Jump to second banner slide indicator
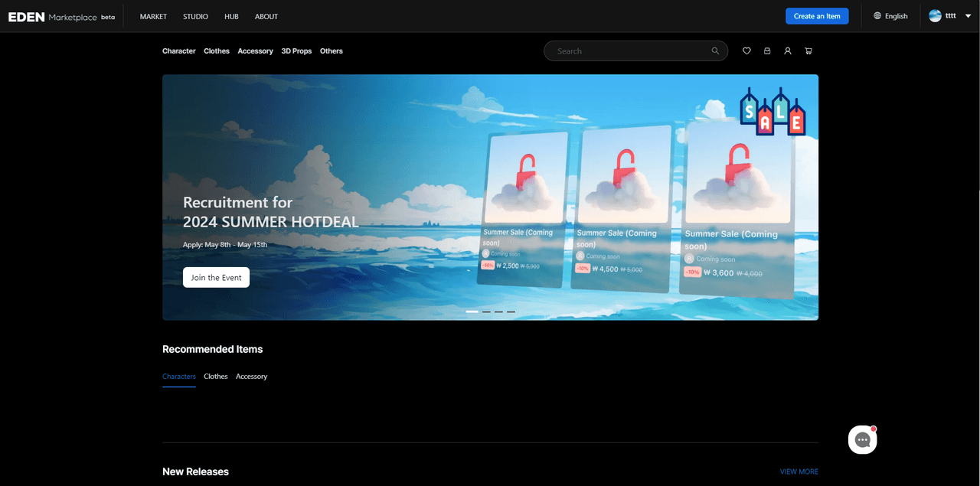This screenshot has width=980, height=486. [486, 312]
